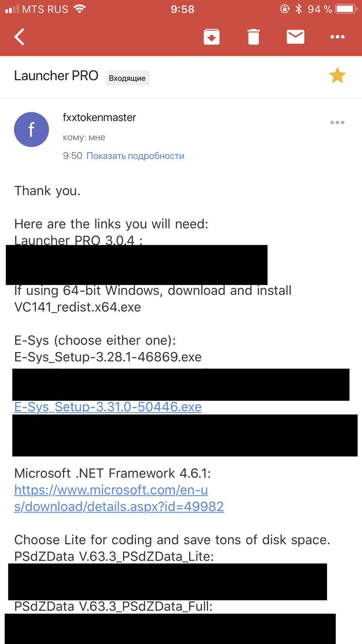Tap the кому: мне recipient line
This screenshot has width=362, height=644.
84,138
